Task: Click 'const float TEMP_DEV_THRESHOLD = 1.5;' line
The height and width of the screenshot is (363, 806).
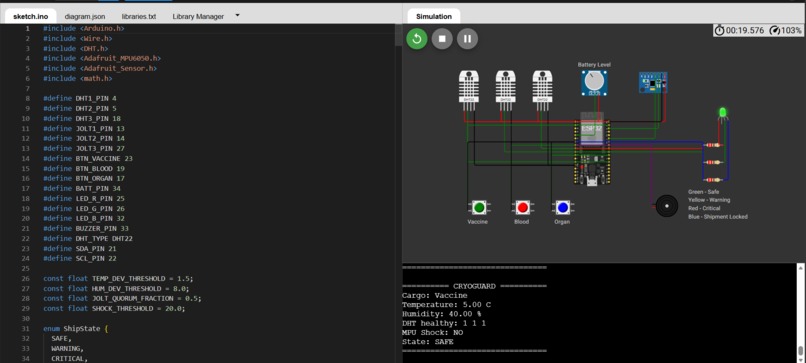Action: coord(118,279)
